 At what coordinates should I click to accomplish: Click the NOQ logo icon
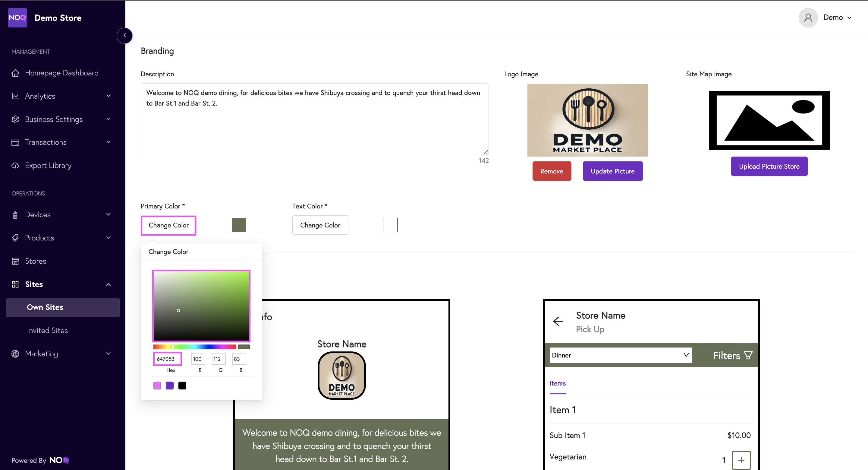[17, 17]
